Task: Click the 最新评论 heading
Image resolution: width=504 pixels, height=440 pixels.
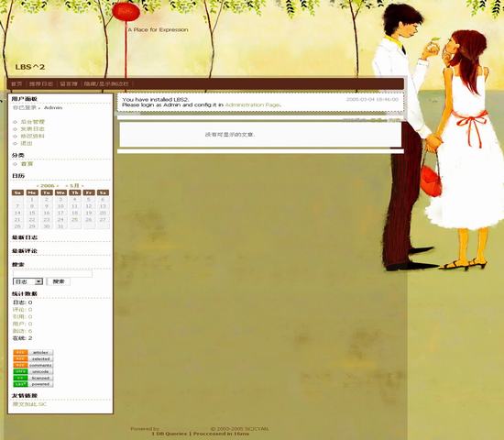Action: pyautogui.click(x=25, y=250)
